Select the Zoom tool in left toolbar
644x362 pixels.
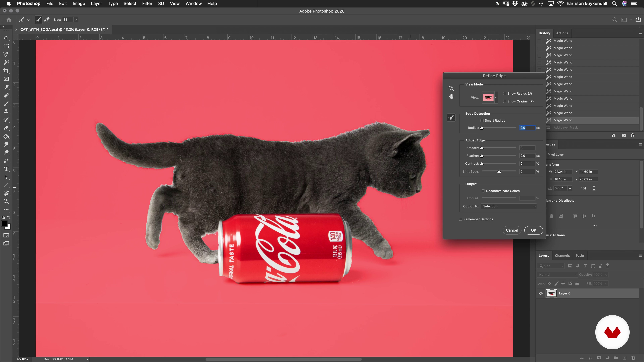[6, 201]
